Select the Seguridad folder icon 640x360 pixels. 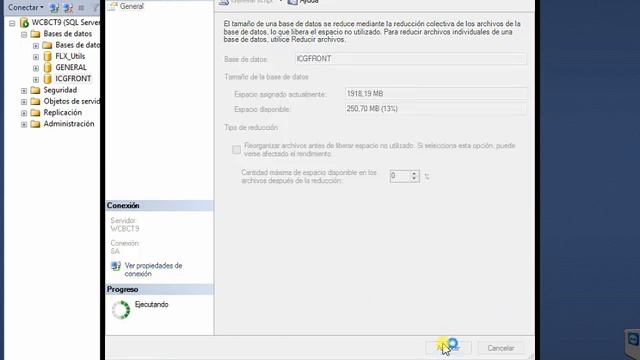point(36,90)
